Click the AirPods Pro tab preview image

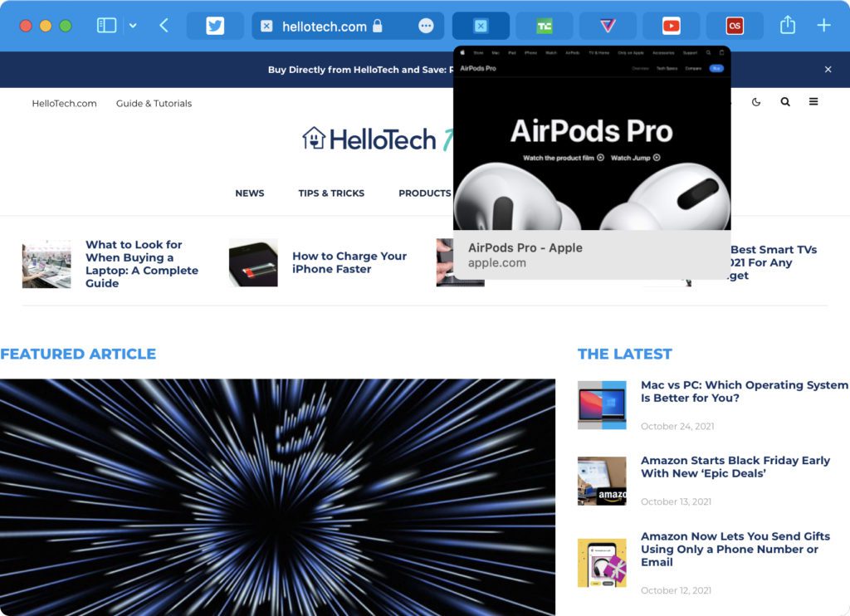(x=592, y=139)
